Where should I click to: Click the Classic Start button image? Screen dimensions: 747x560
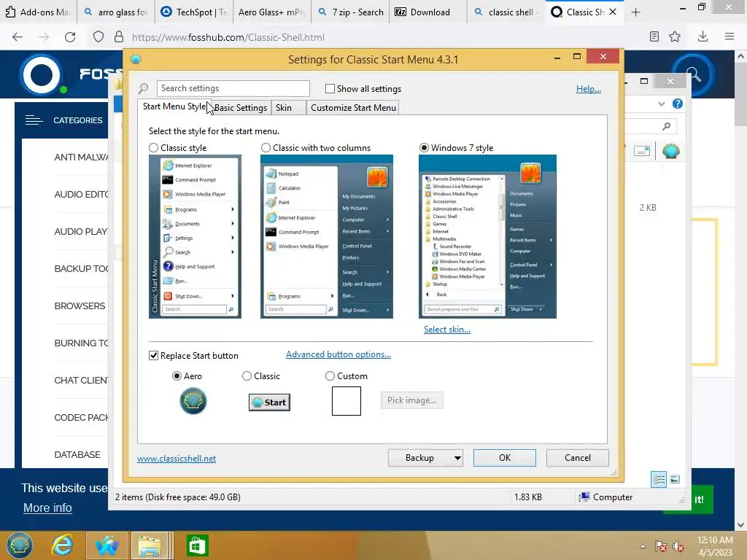pos(270,402)
